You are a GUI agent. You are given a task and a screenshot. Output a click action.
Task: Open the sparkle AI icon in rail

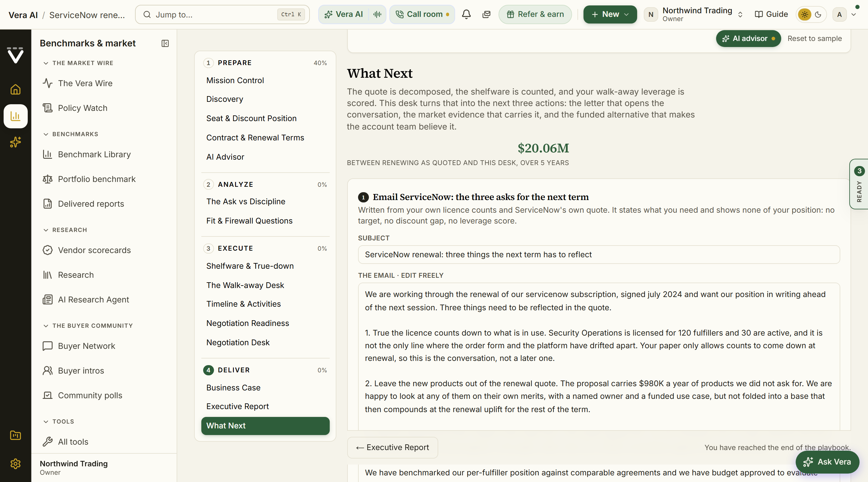coord(15,142)
